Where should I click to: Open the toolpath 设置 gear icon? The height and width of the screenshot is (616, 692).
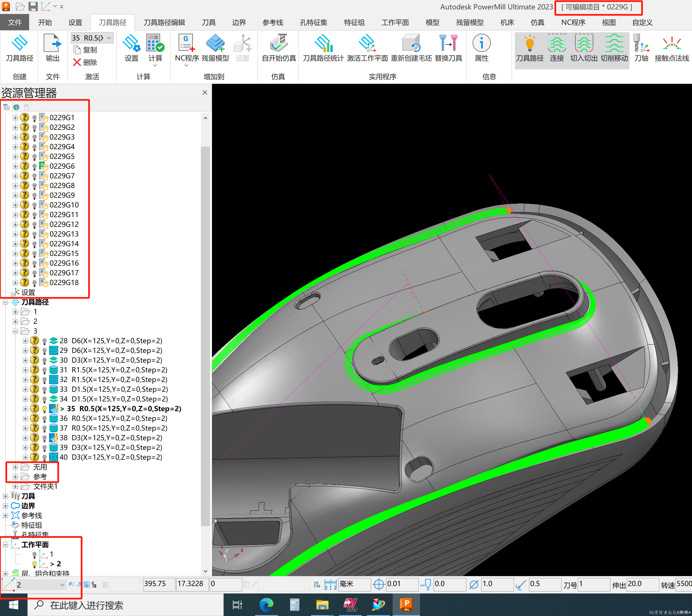point(131,43)
